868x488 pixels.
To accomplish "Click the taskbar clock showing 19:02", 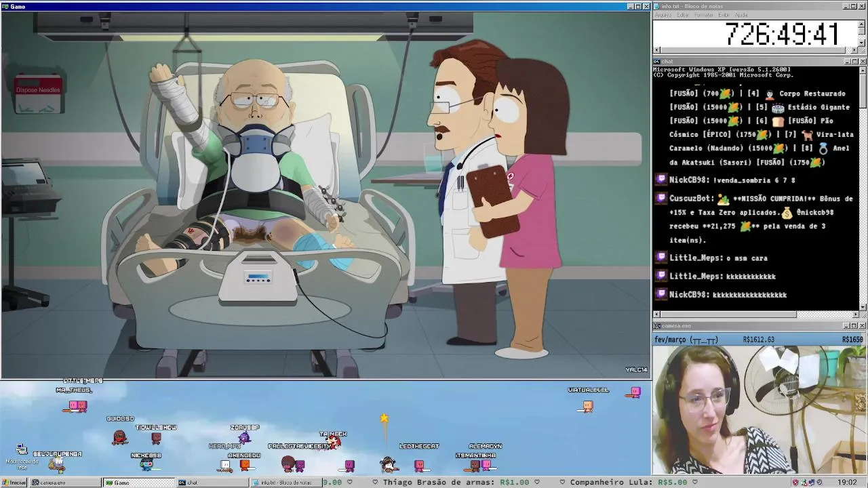I will tap(846, 483).
